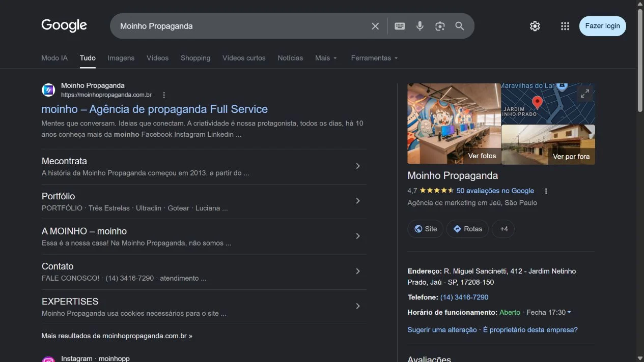This screenshot has height=362, width=644.
Task: Click the rating stars in knowledge panel
Action: pyautogui.click(x=437, y=191)
